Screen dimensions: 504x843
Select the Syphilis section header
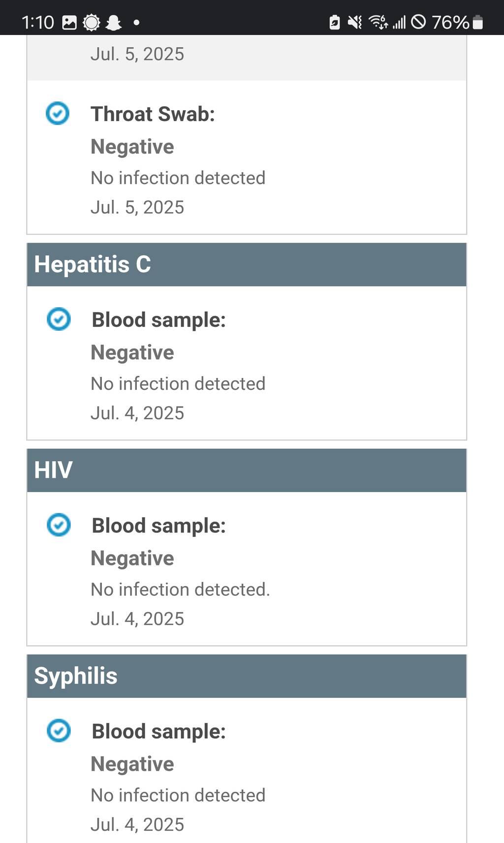coord(247,676)
